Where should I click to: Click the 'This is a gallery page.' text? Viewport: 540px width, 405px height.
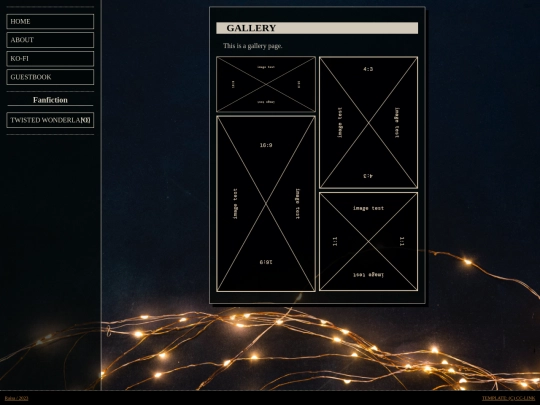(253, 46)
